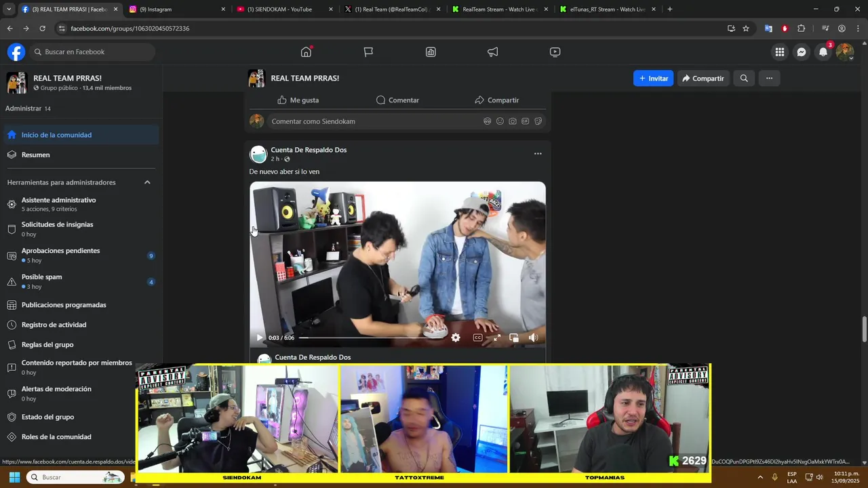Viewport: 868px width, 488px height.
Task: Open Solicitudes de insignias
Action: (x=81, y=229)
